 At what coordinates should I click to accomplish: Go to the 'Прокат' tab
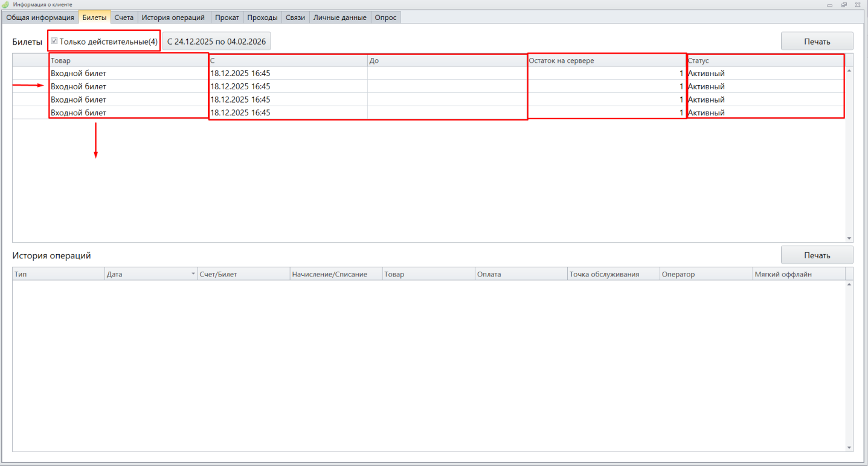227,18
